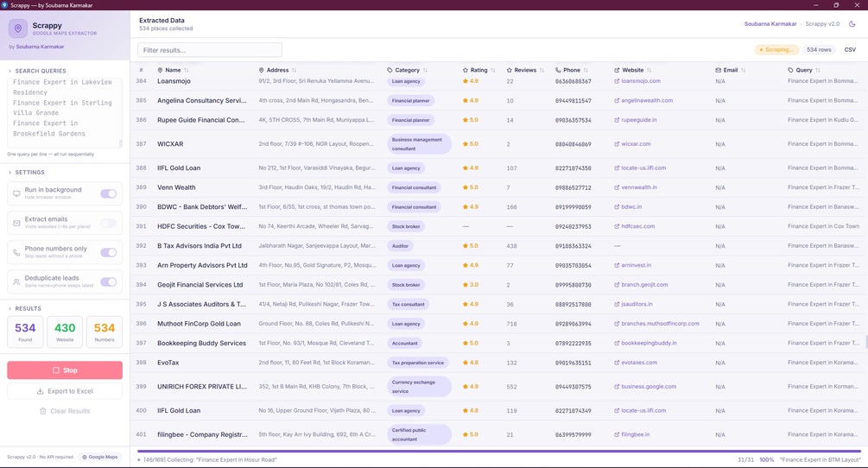868x468 pixels.
Task: Click the pin icon in Address column header
Action: pyautogui.click(x=262, y=70)
